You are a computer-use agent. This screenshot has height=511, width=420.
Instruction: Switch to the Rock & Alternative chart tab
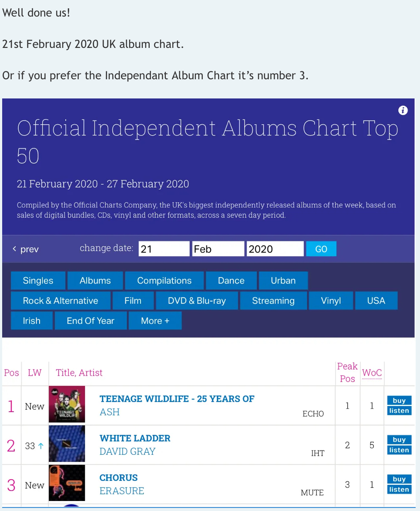click(60, 301)
